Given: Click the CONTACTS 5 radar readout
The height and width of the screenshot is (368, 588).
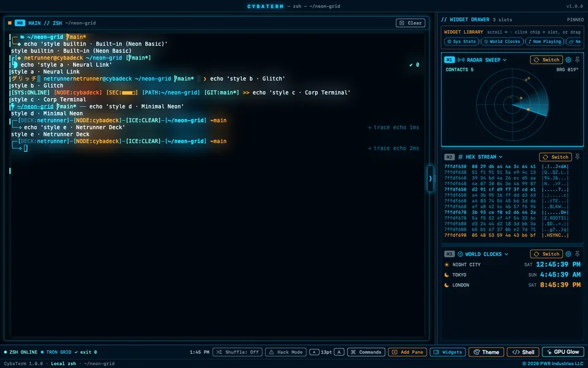Looking at the screenshot, I should (x=459, y=69).
